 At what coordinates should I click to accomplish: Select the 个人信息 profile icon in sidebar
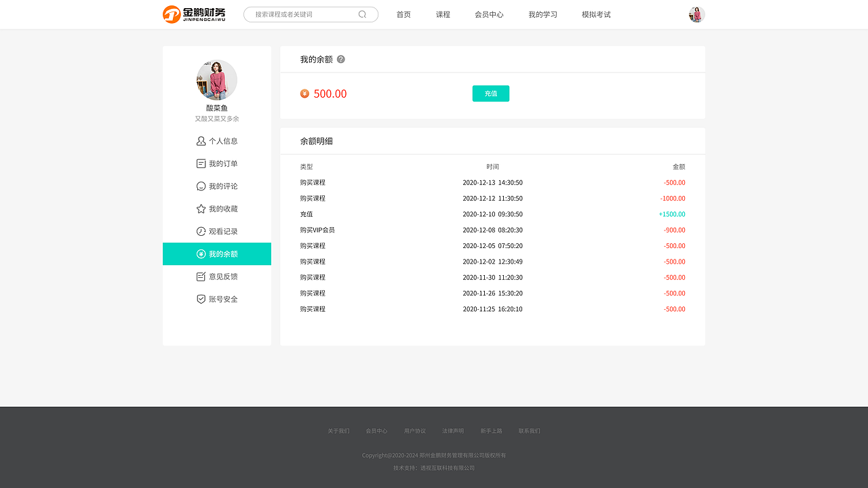click(200, 140)
